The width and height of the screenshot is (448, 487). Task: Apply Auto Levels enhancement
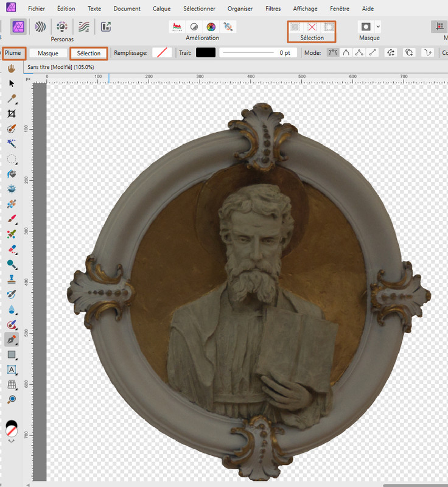click(177, 27)
